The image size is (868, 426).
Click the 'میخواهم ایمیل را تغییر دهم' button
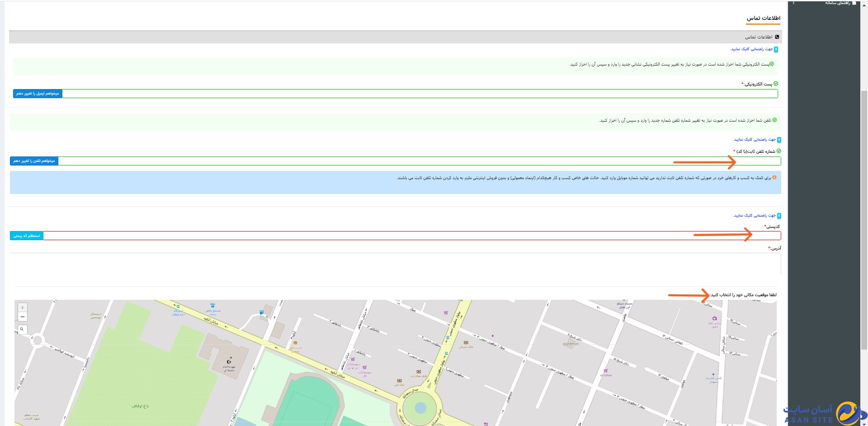coord(38,94)
